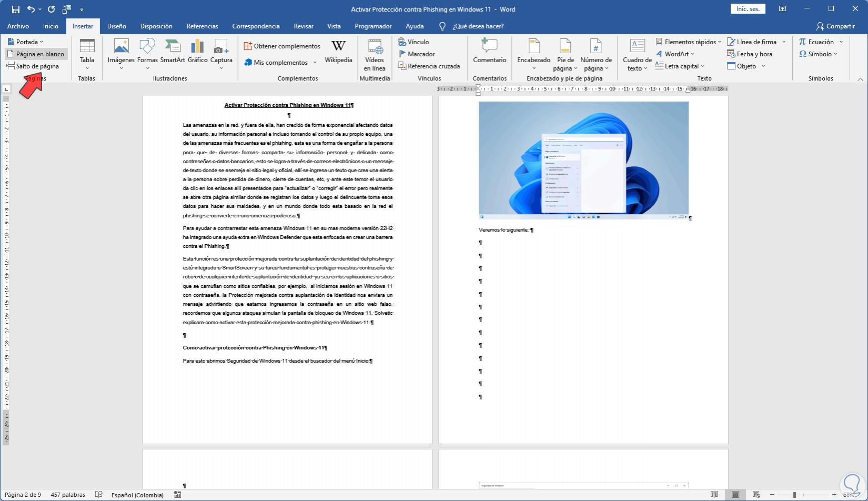The height and width of the screenshot is (501, 868).
Task: Click the Marcador bookmark button
Action: coord(417,54)
